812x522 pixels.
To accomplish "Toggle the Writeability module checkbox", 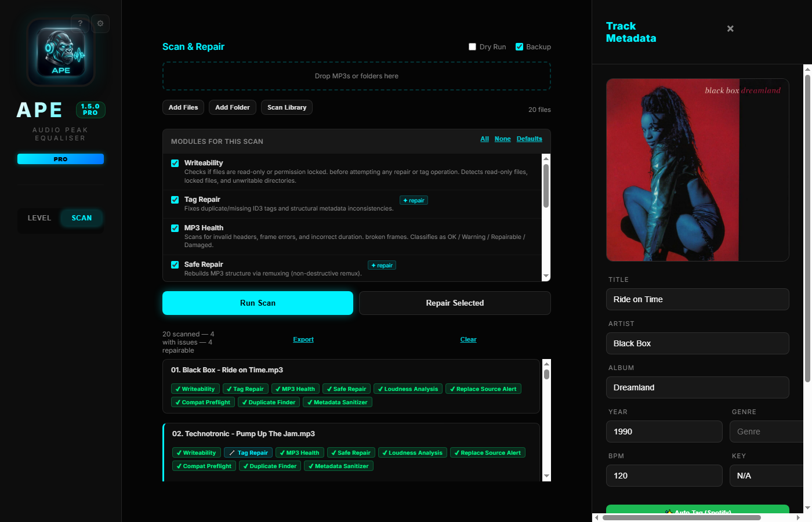I will tap(175, 164).
